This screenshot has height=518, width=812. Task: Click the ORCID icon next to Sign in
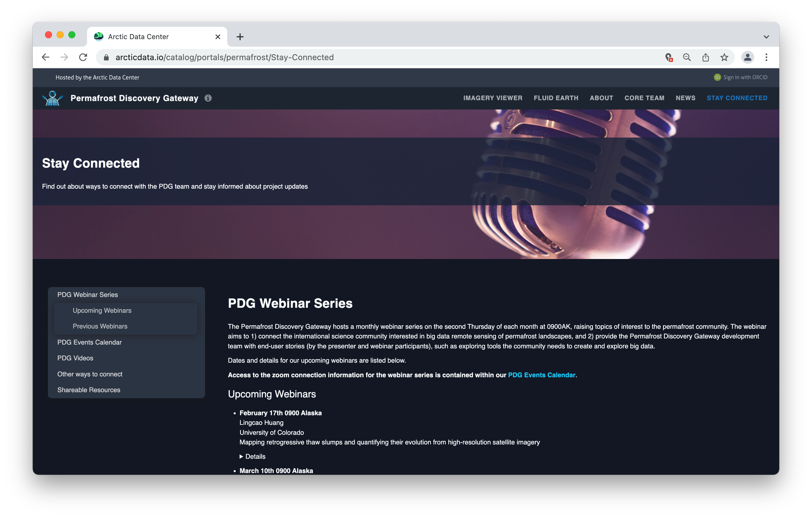tap(717, 77)
